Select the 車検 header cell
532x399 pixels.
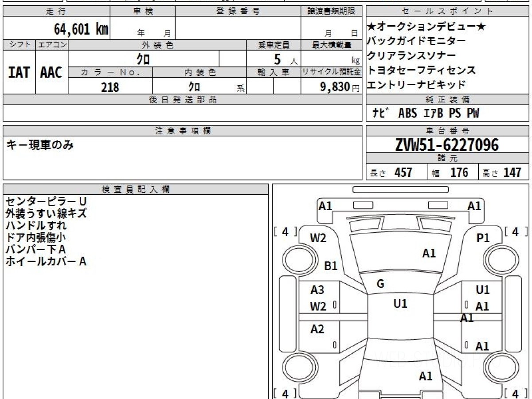(x=142, y=12)
